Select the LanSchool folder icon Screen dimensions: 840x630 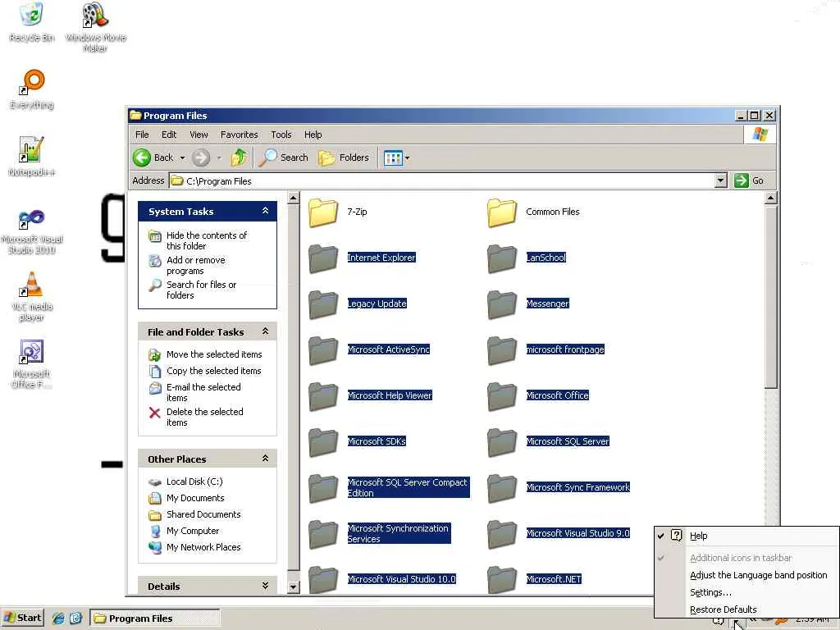502,258
